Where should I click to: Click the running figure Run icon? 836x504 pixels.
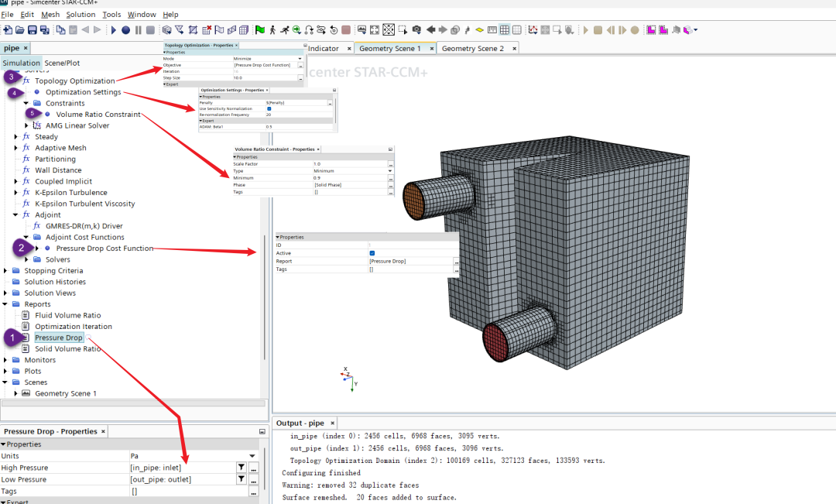[x=285, y=30]
